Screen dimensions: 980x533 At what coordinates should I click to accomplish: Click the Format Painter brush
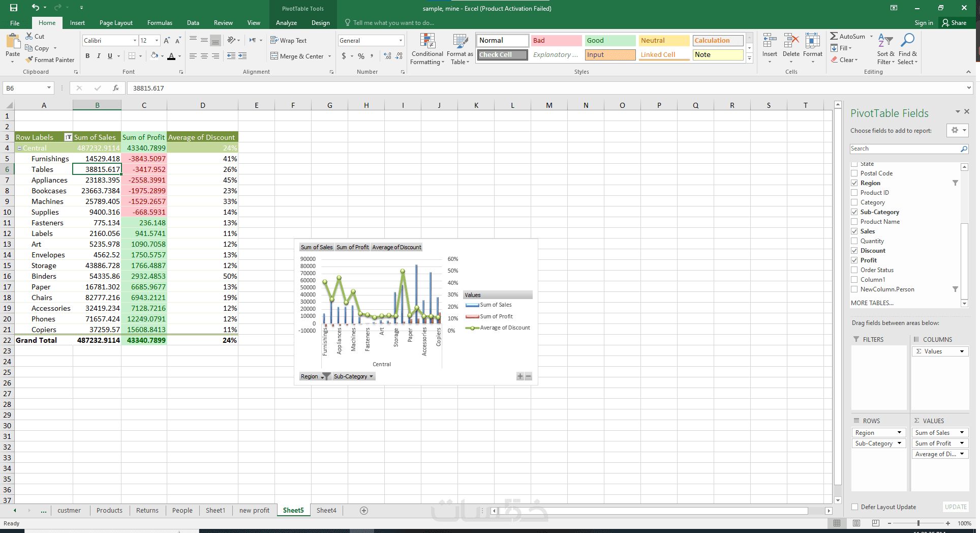(29, 60)
